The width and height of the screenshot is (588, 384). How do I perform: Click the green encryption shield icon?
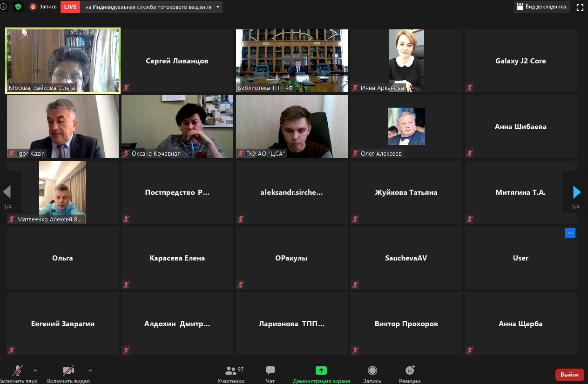(x=18, y=7)
